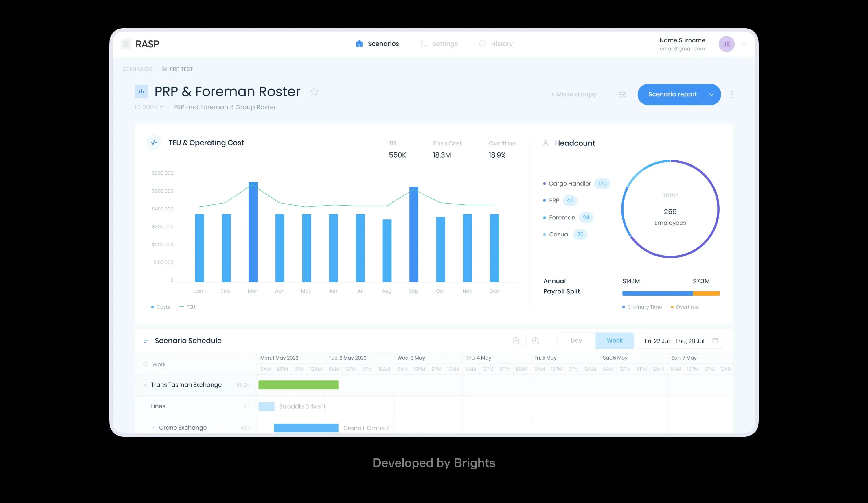
Task: Open the Scenarios home icon
Action: (359, 44)
